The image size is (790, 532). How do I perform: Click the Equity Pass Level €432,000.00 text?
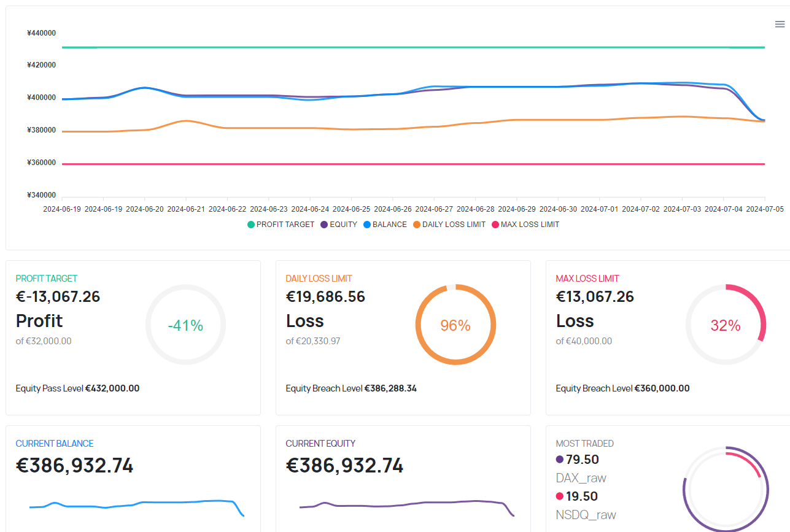click(77, 388)
